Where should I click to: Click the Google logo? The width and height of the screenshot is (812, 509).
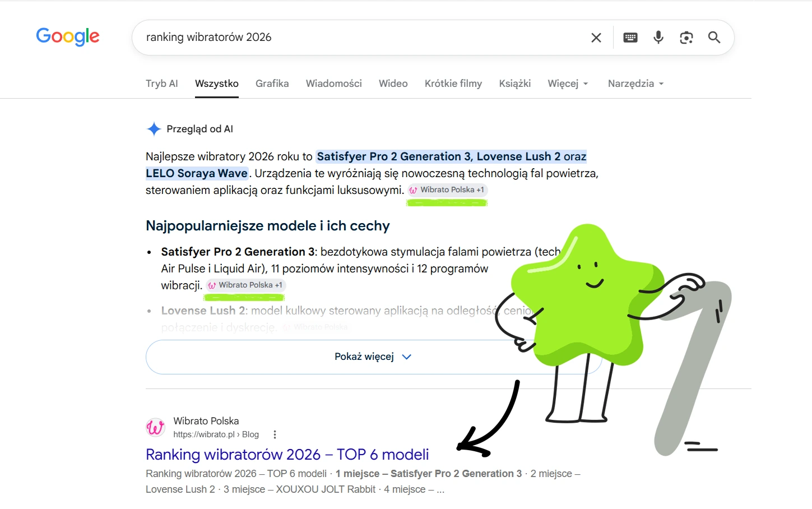pos(68,37)
